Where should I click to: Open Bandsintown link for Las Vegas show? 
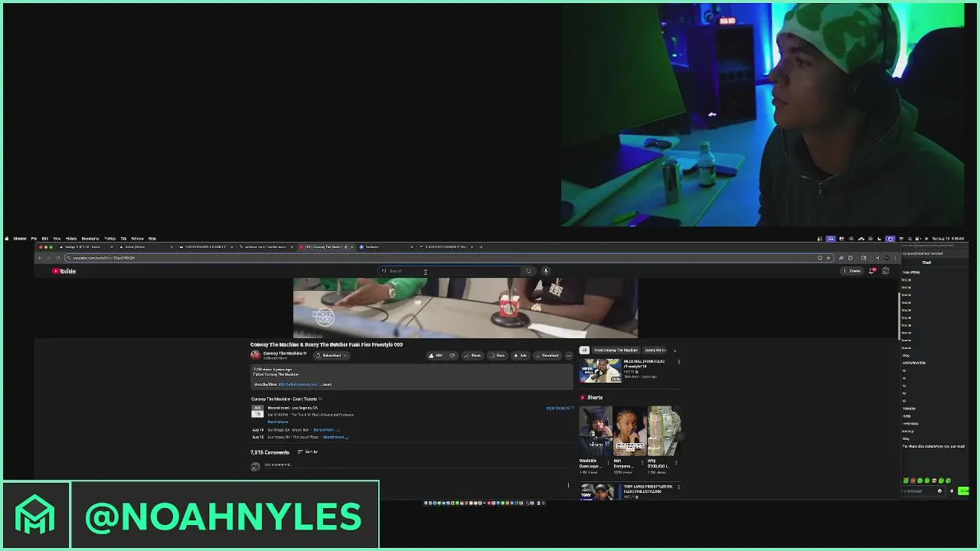tap(335, 437)
